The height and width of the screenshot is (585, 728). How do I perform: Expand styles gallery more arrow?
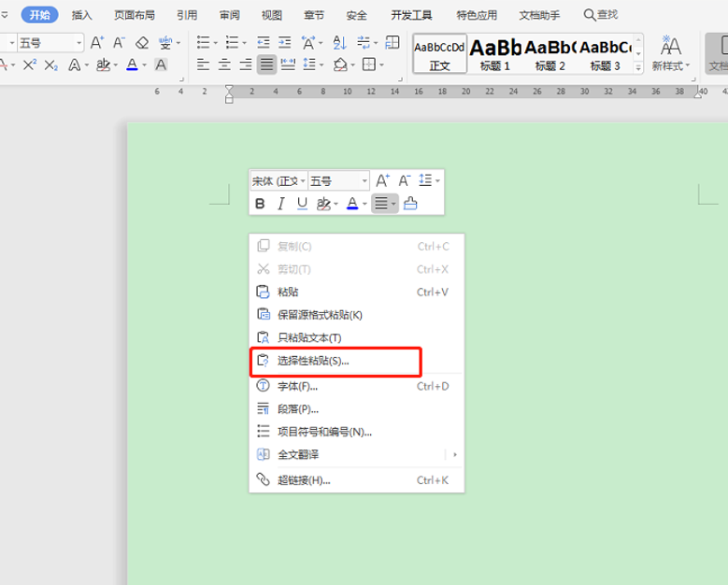point(638,68)
